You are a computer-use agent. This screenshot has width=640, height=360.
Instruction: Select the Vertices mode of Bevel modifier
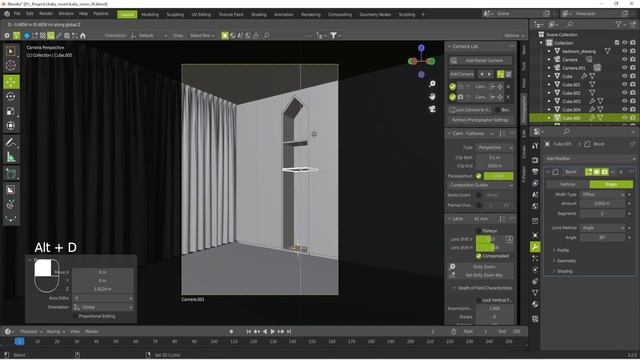[x=568, y=184]
